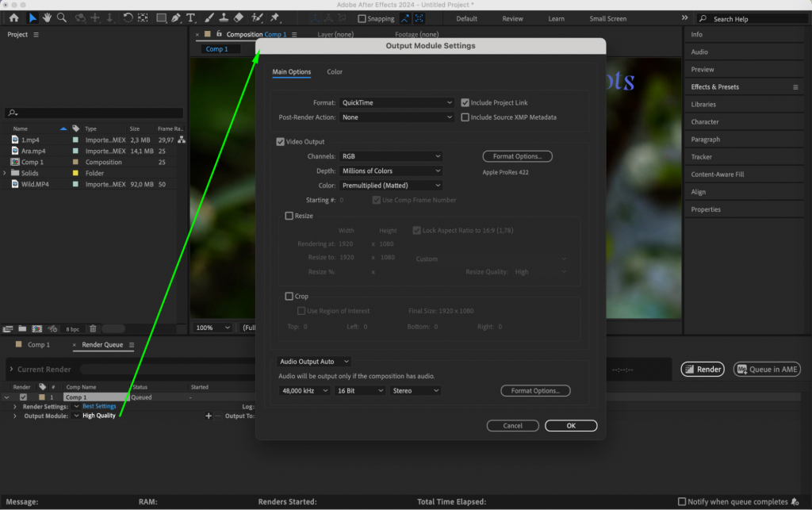Select the Zoom tool
Screen dimensions: 812x510
click(62, 17)
